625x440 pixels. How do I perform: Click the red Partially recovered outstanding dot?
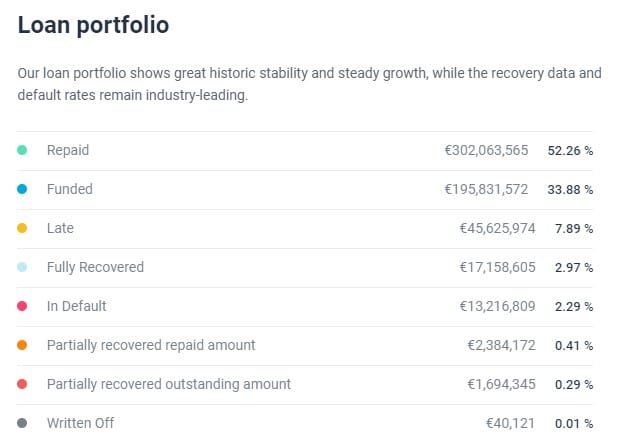tap(22, 384)
